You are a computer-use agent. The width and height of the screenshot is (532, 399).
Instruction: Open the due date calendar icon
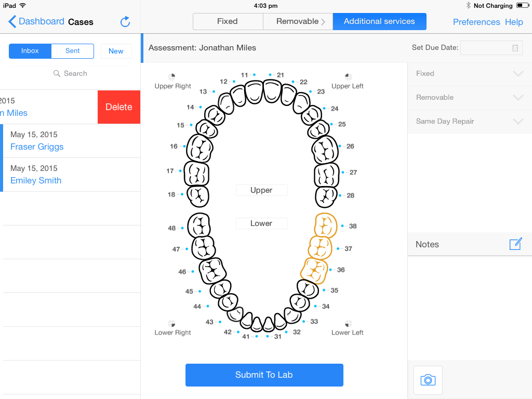pyautogui.click(x=515, y=48)
